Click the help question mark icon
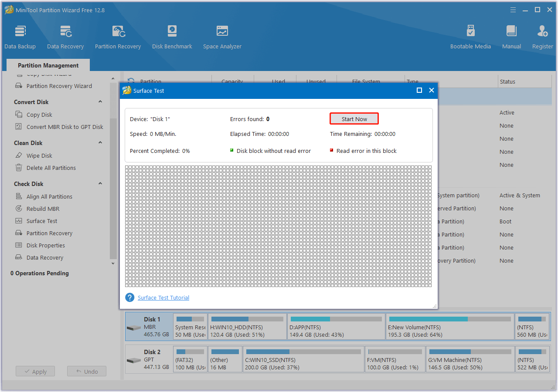Image resolution: width=558 pixels, height=392 pixels. (x=129, y=297)
